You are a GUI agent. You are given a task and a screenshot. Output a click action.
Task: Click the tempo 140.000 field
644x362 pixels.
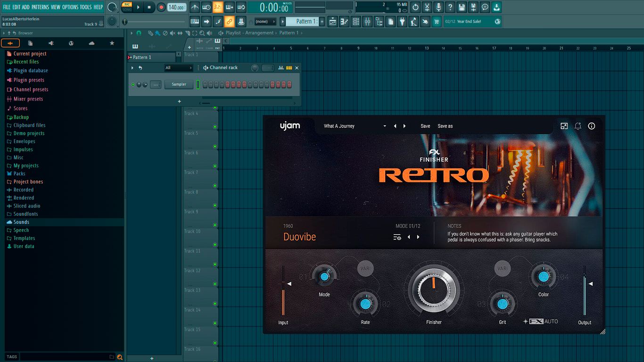point(177,7)
